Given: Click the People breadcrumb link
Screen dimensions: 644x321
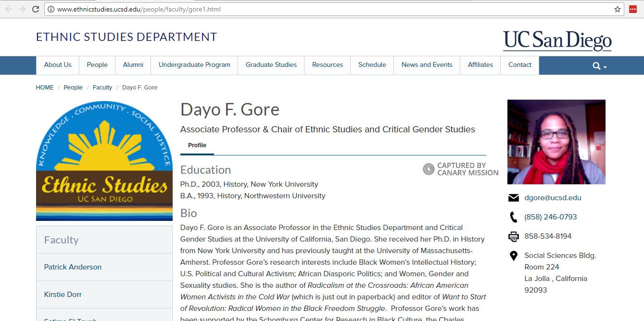Looking at the screenshot, I should click(x=73, y=88).
